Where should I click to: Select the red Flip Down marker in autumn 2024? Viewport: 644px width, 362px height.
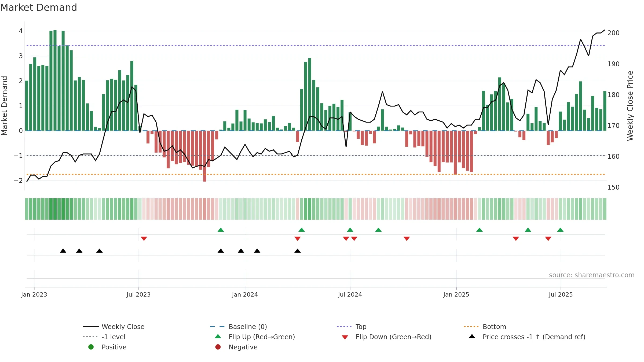(x=407, y=239)
